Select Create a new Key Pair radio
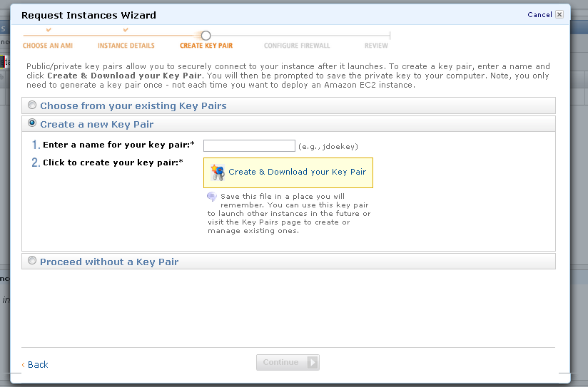 (32, 123)
